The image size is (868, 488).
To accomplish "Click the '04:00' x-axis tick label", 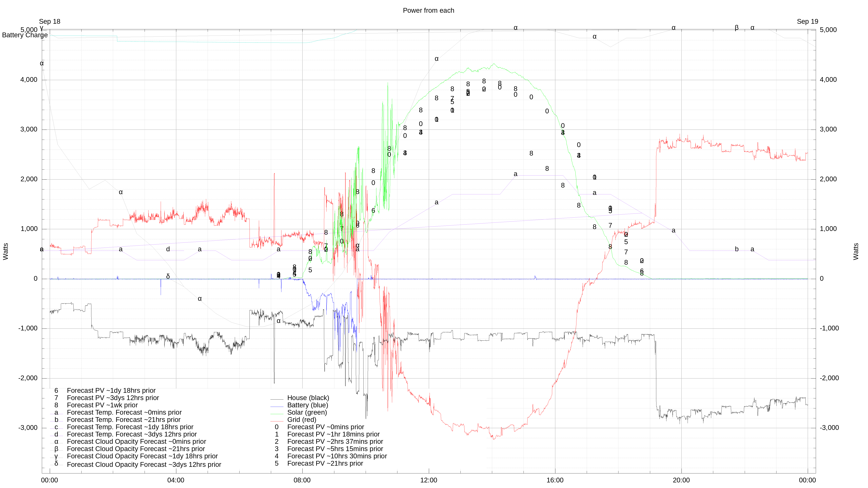I will click(176, 480).
